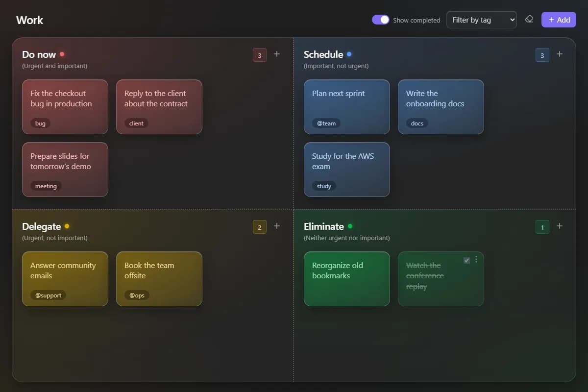Click the Urgent and important subtitle
588x392 pixels.
(x=55, y=66)
